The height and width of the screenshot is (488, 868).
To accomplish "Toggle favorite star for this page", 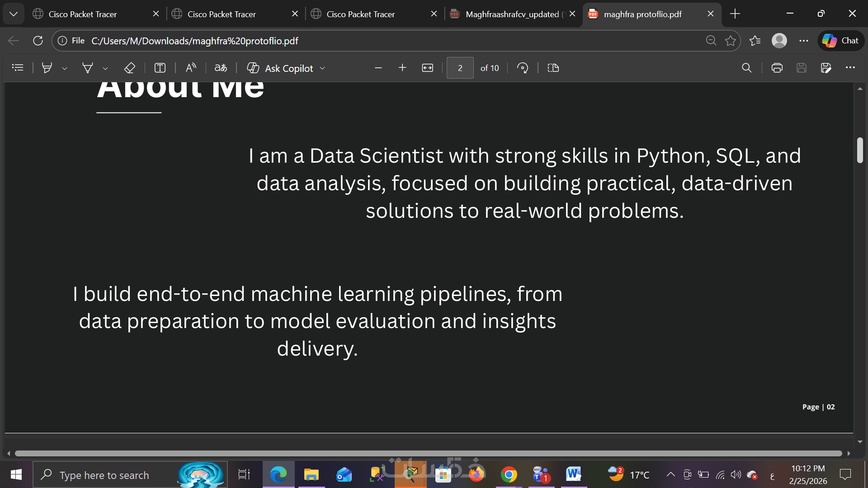I will pos(730,41).
